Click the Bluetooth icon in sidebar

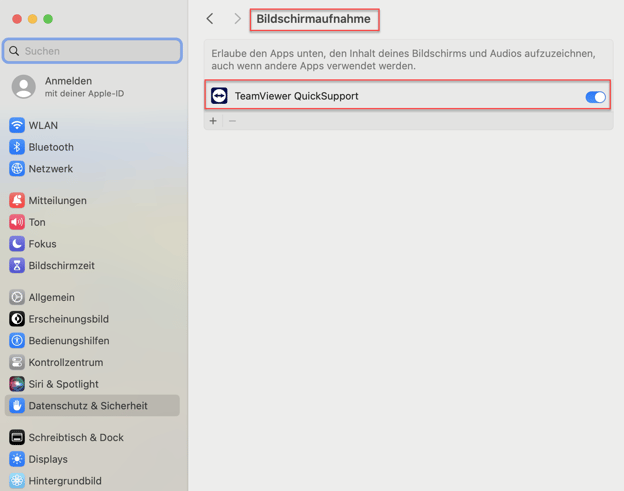(x=17, y=147)
